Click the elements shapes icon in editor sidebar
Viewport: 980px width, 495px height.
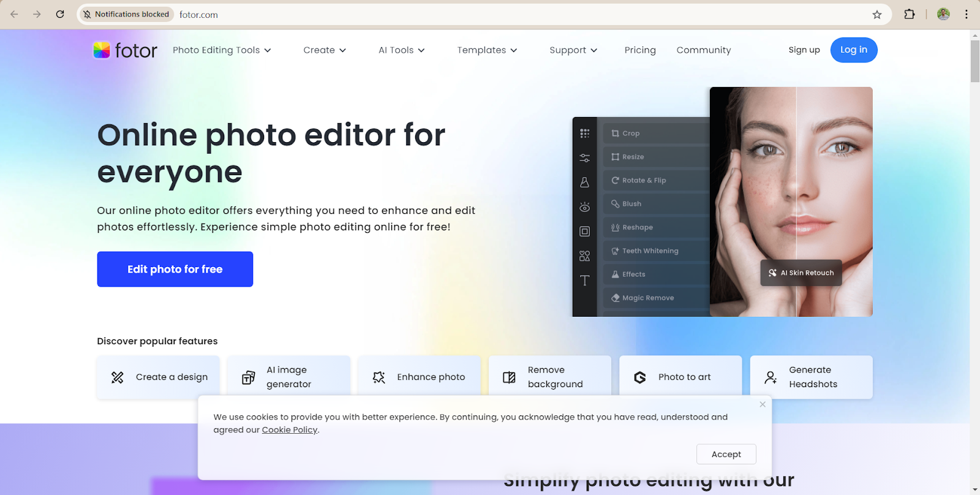[x=585, y=256]
